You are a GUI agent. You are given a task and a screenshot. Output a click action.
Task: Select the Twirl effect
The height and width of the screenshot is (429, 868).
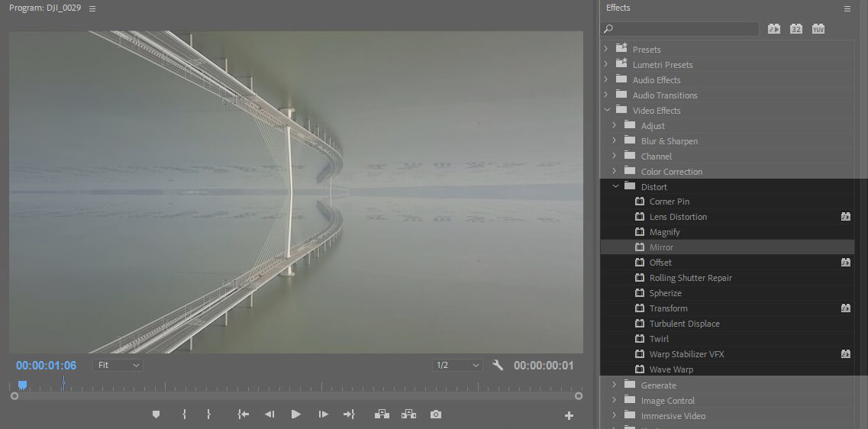coord(659,339)
